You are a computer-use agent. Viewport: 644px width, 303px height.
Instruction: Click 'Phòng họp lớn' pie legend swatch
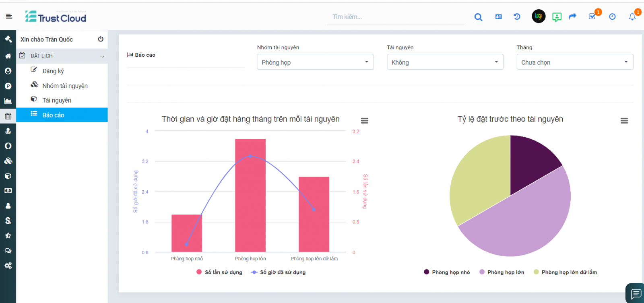click(482, 272)
